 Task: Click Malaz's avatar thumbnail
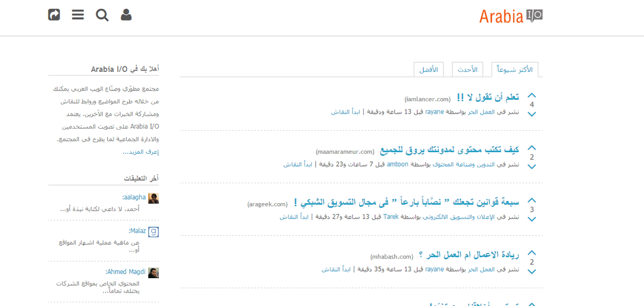[153, 232]
